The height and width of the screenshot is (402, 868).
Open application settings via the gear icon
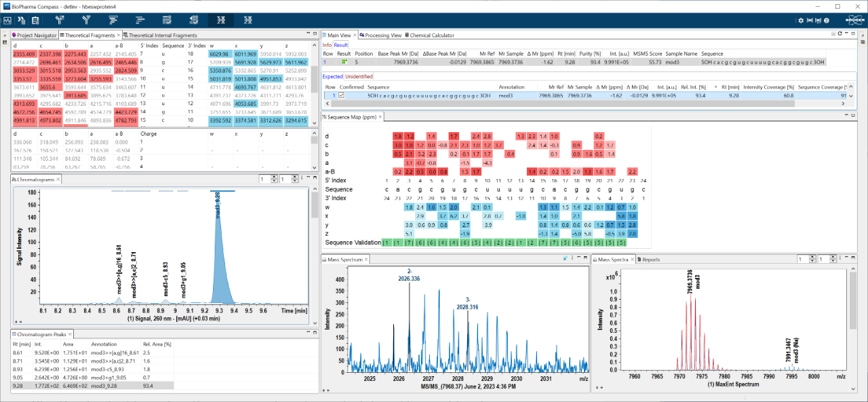click(x=801, y=20)
